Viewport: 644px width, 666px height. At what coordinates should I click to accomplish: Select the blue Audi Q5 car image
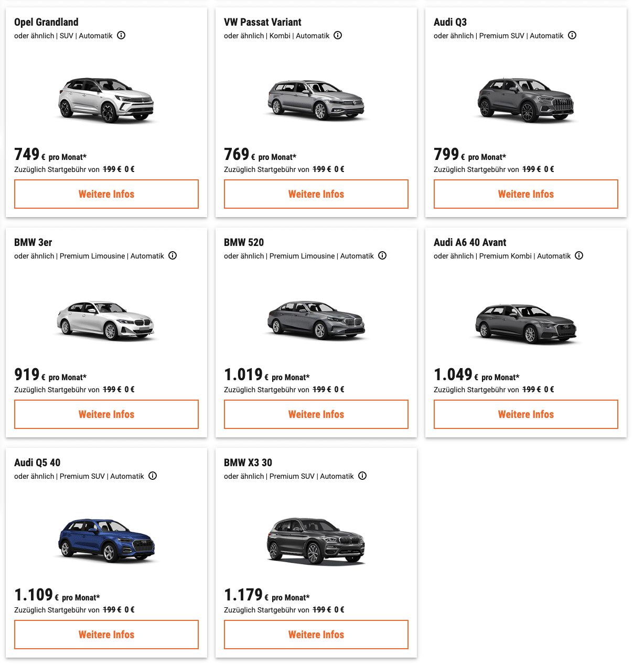tap(106, 540)
